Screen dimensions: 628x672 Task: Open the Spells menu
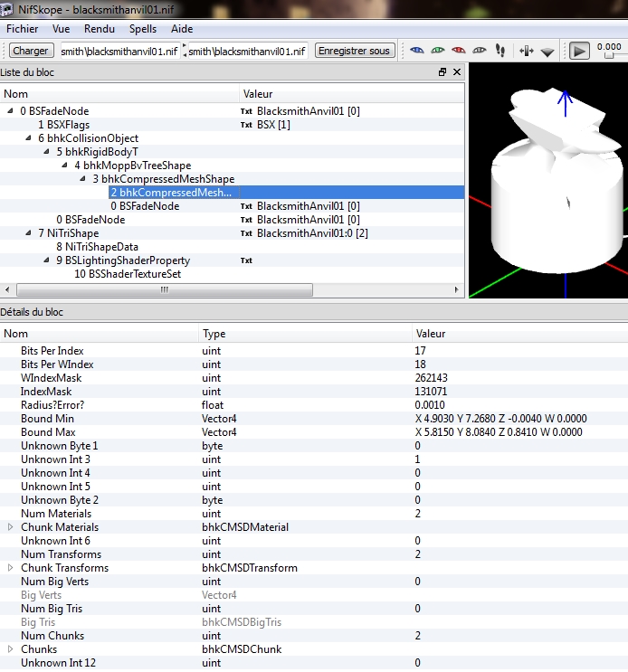click(x=143, y=29)
